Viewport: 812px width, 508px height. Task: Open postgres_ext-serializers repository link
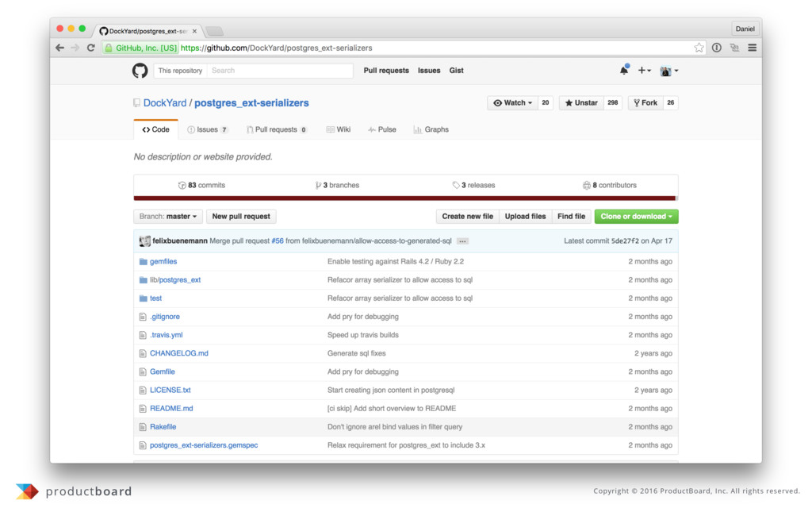tap(251, 102)
